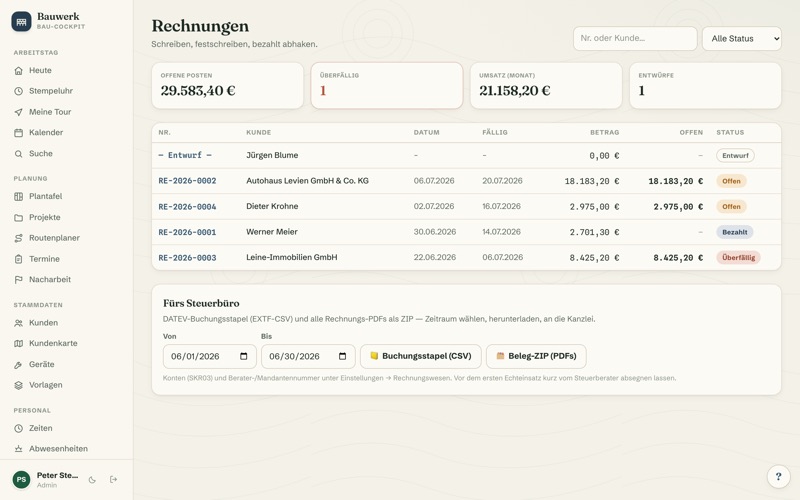
Task: Click the Von date field 06/01/2026
Action: (x=210, y=356)
